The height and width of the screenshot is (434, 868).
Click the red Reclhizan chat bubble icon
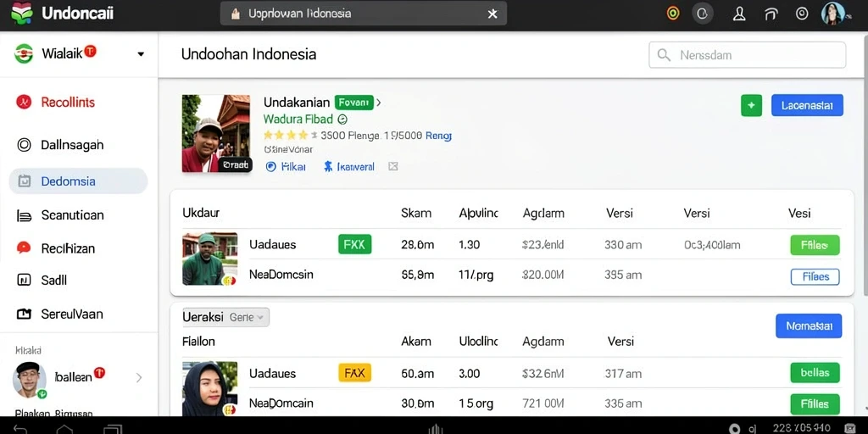click(x=24, y=248)
